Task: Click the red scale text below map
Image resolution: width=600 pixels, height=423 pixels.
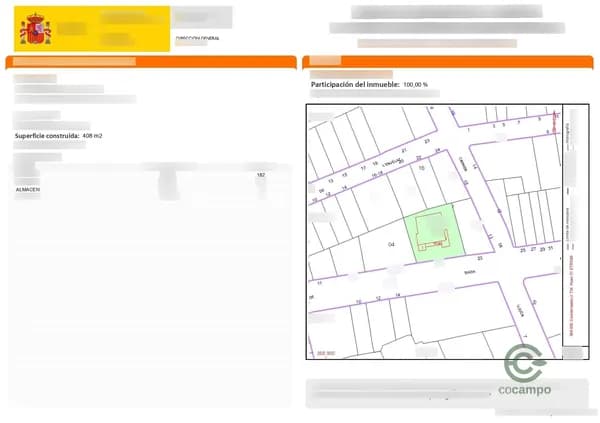Action: coord(326,353)
